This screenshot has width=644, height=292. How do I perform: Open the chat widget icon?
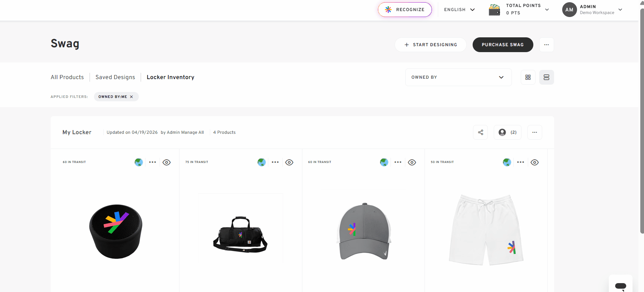click(621, 286)
